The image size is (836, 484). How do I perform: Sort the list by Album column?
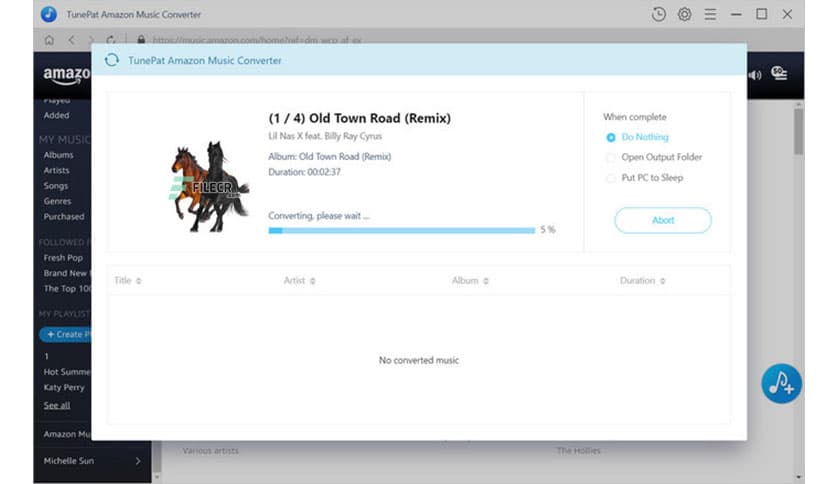470,280
